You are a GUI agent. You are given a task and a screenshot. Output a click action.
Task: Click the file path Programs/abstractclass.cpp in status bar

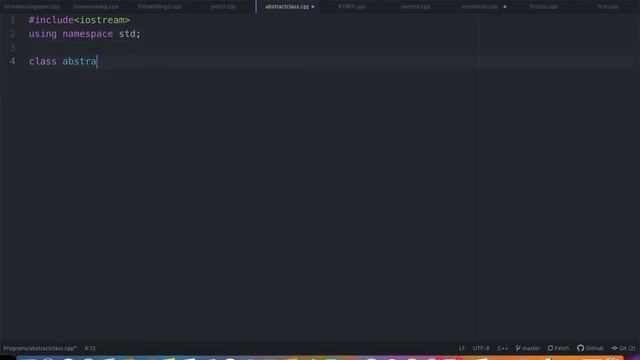[40, 348]
